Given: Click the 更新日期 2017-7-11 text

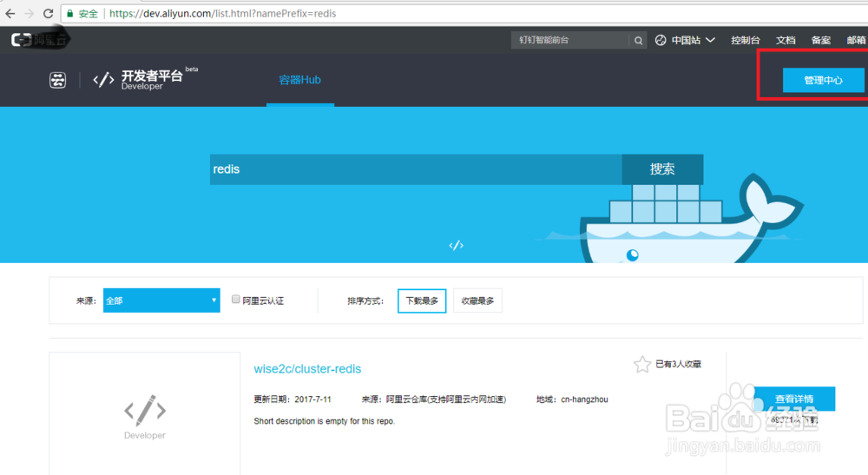Looking at the screenshot, I should 293,399.
